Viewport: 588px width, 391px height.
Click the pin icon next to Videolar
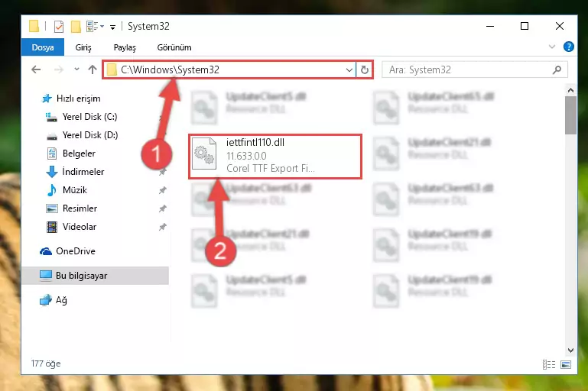coord(162,227)
